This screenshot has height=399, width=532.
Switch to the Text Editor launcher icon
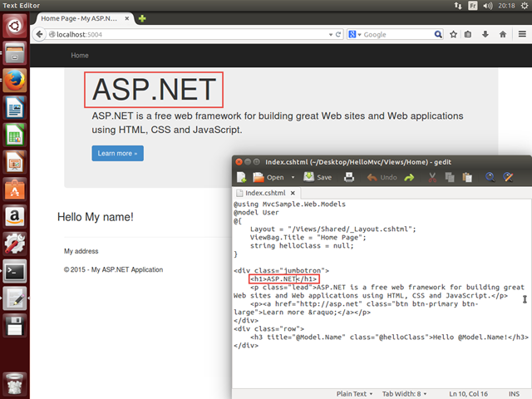[x=15, y=298]
